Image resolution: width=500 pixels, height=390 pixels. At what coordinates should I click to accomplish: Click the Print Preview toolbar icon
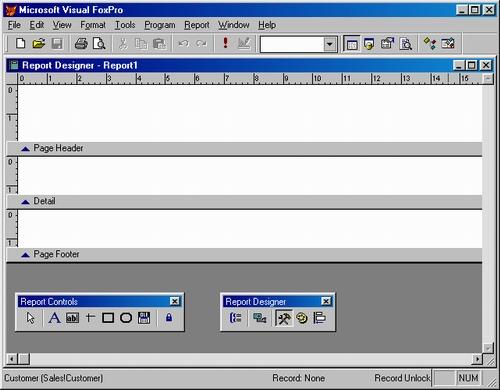tap(99, 44)
